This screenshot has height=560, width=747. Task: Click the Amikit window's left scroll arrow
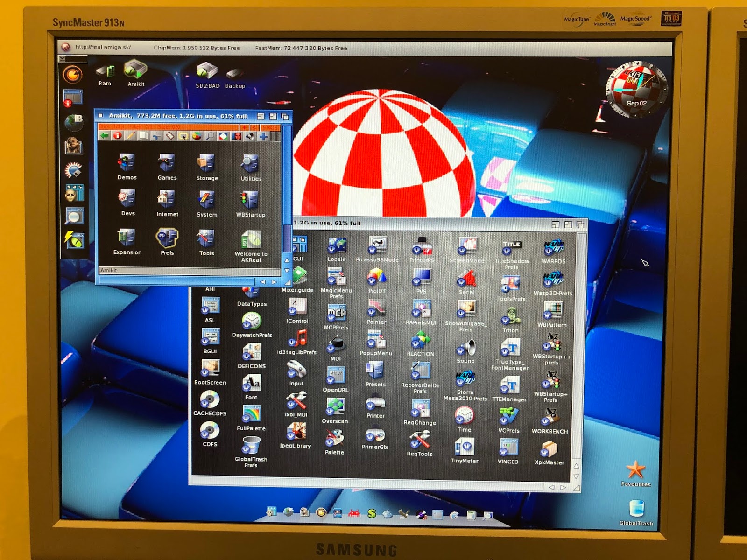pos(262,282)
